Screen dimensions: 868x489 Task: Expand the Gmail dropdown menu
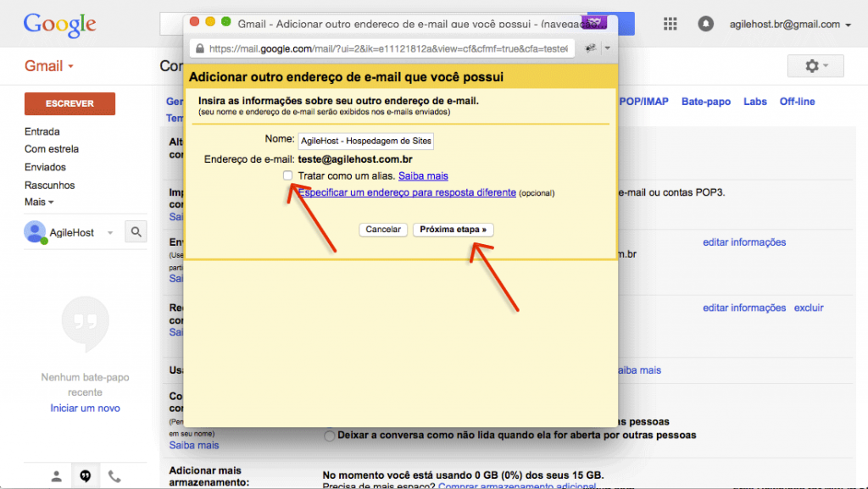coord(49,66)
